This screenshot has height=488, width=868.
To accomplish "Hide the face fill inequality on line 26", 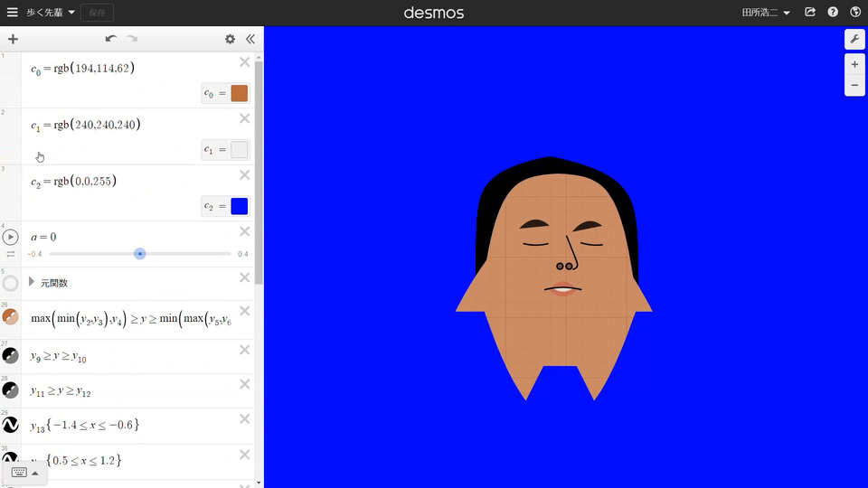I will [11, 317].
